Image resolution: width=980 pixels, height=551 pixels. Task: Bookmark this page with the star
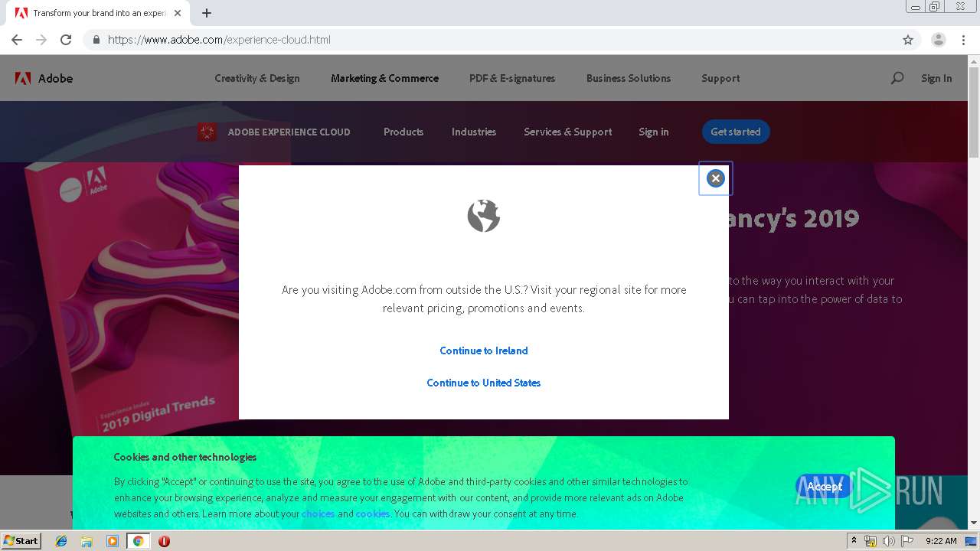[x=908, y=40]
